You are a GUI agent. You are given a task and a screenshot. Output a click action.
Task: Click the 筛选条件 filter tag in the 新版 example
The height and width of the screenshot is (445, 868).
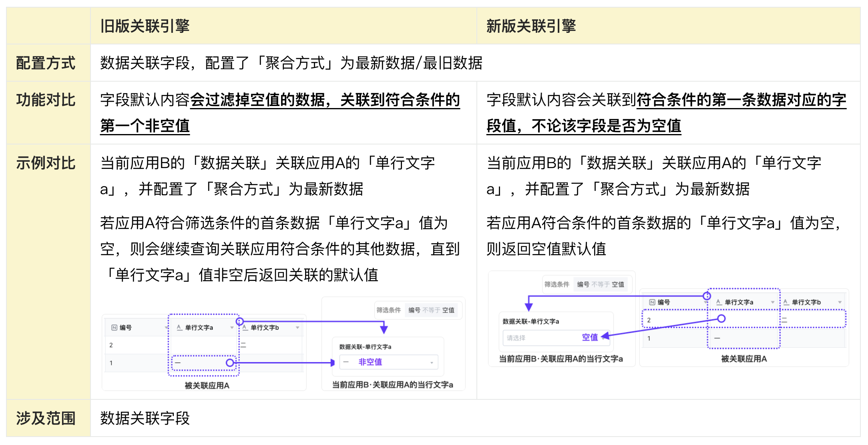click(x=557, y=285)
